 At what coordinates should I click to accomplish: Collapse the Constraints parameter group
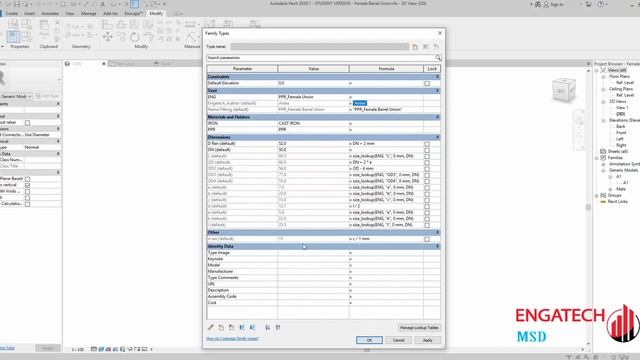click(438, 77)
